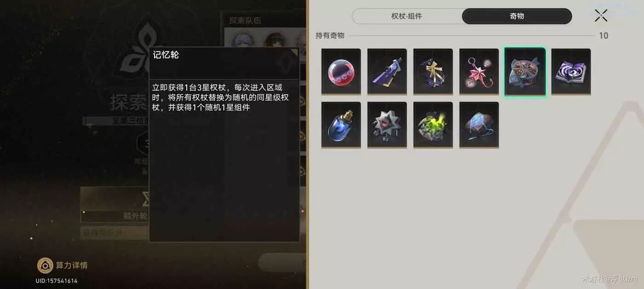
Task: Select the spiked red-eye gear curio
Action: click(x=387, y=125)
